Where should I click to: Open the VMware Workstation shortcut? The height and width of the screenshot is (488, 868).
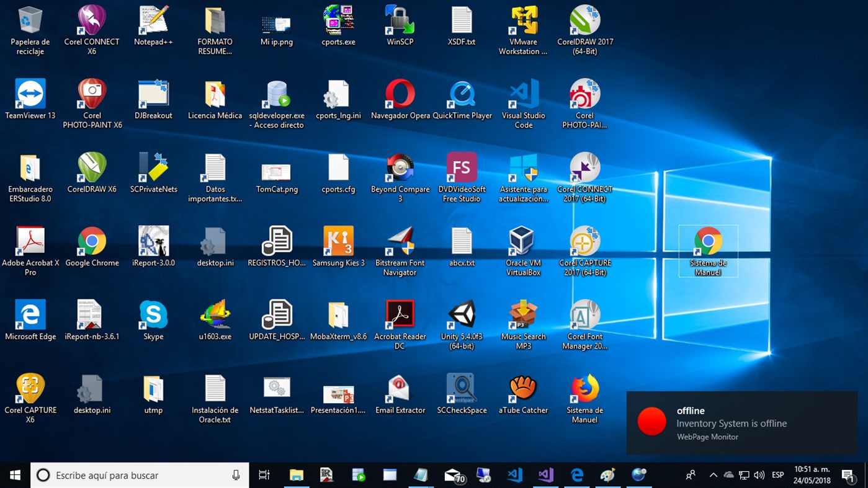click(523, 30)
